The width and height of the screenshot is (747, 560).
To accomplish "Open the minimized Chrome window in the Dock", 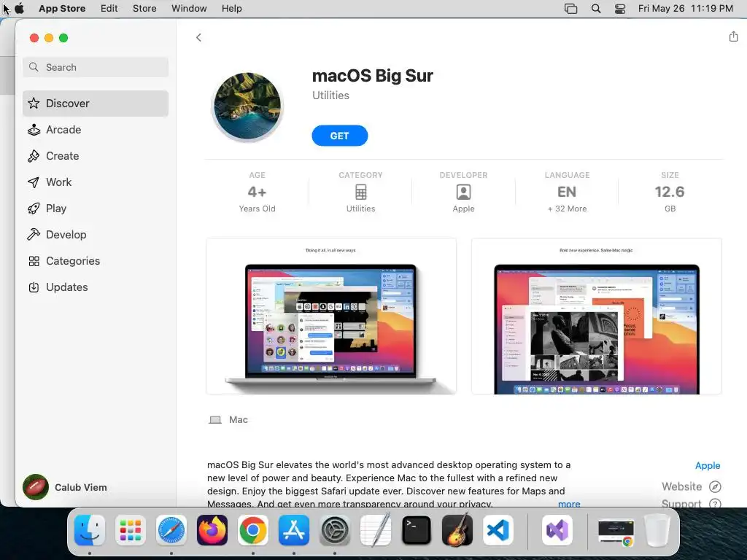I will click(616, 532).
